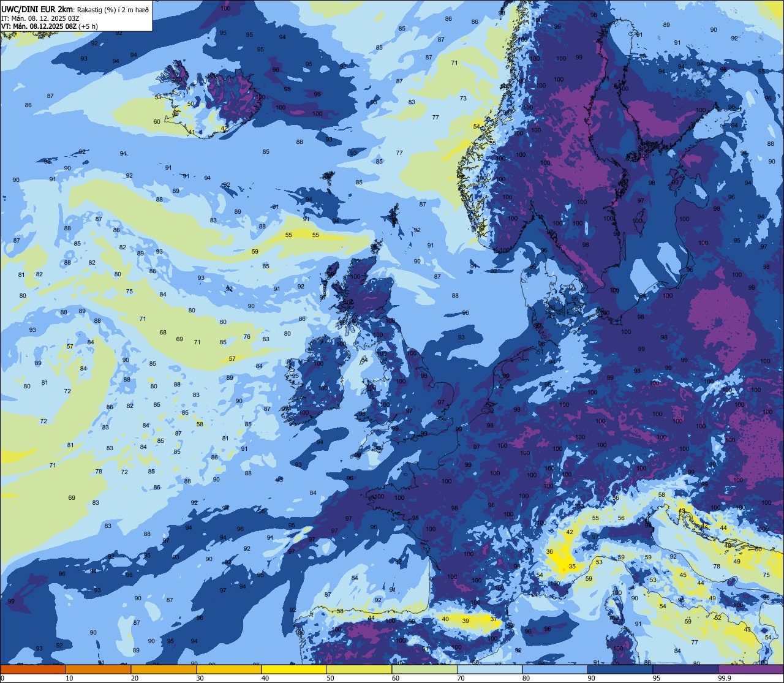
Task: Click the medium blue 80–90 legend swatch
Action: click(555, 669)
